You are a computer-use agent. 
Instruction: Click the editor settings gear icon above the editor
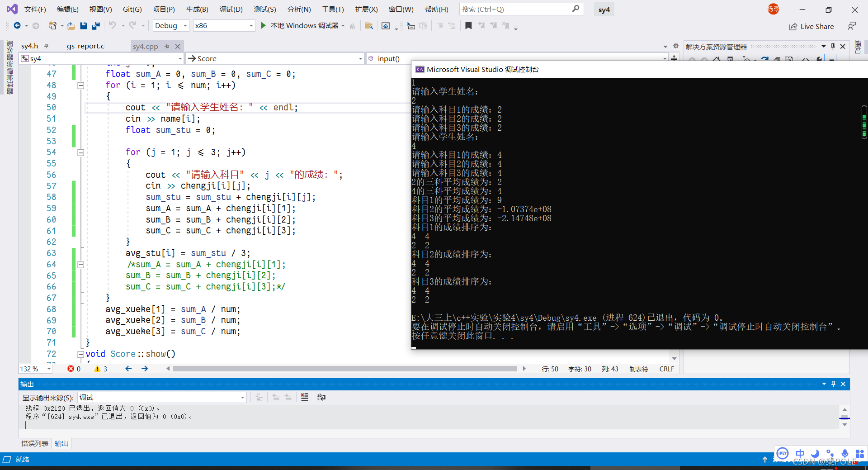coord(676,46)
